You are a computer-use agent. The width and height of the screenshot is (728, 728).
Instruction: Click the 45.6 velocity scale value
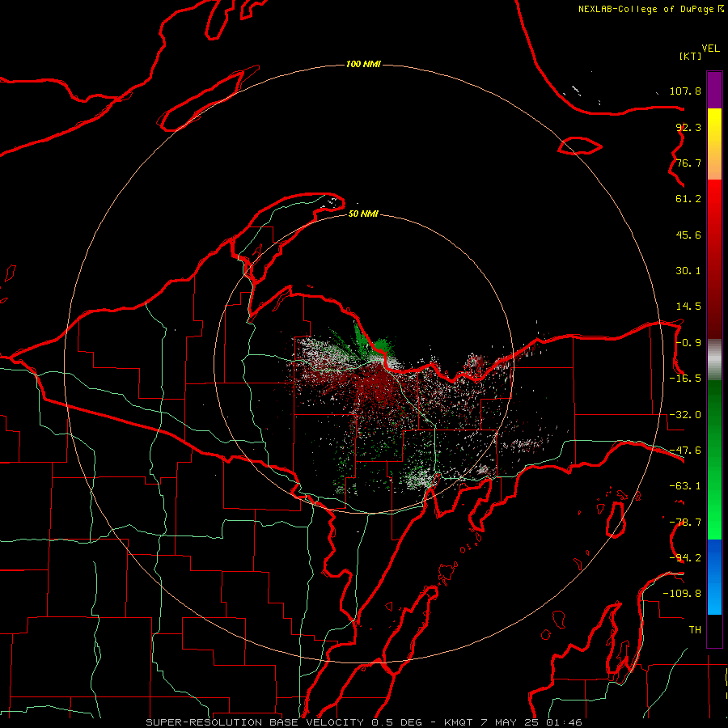tap(688, 235)
